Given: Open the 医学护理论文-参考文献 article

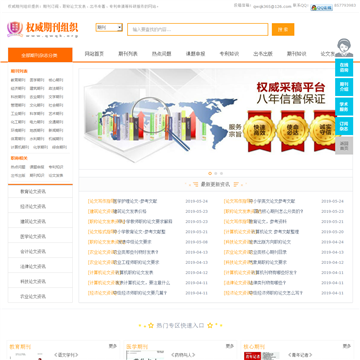Looking at the screenshot, I should tap(135, 201).
